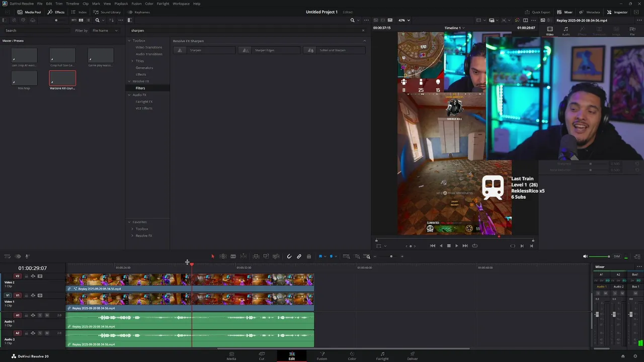The width and height of the screenshot is (644, 362).
Task: Switch to the Cut page
Action: (x=262, y=355)
